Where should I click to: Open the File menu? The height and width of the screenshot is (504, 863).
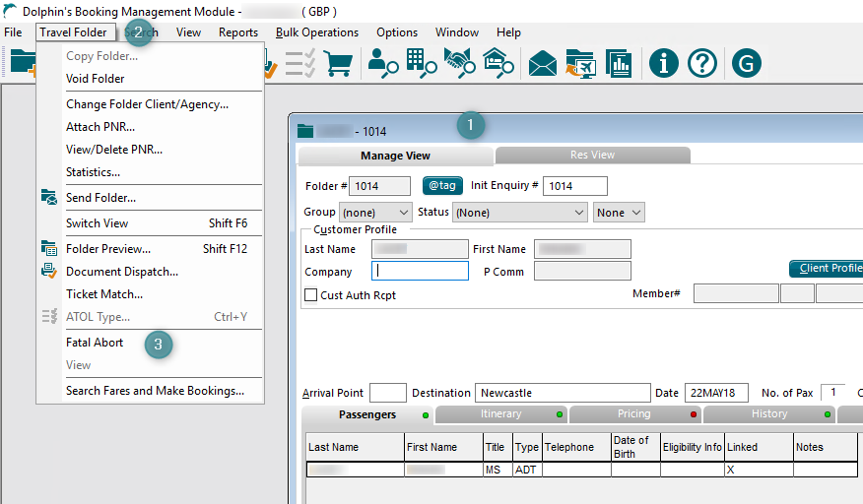[13, 32]
